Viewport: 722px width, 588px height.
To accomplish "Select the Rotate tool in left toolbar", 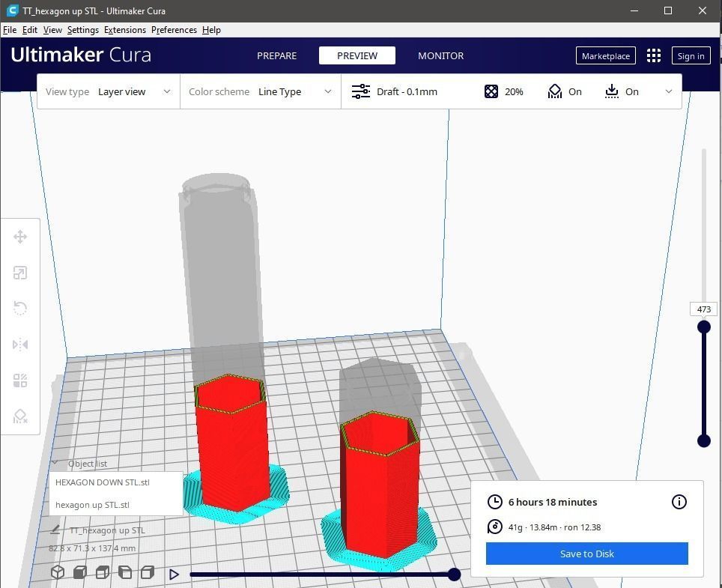I will pyautogui.click(x=19, y=308).
